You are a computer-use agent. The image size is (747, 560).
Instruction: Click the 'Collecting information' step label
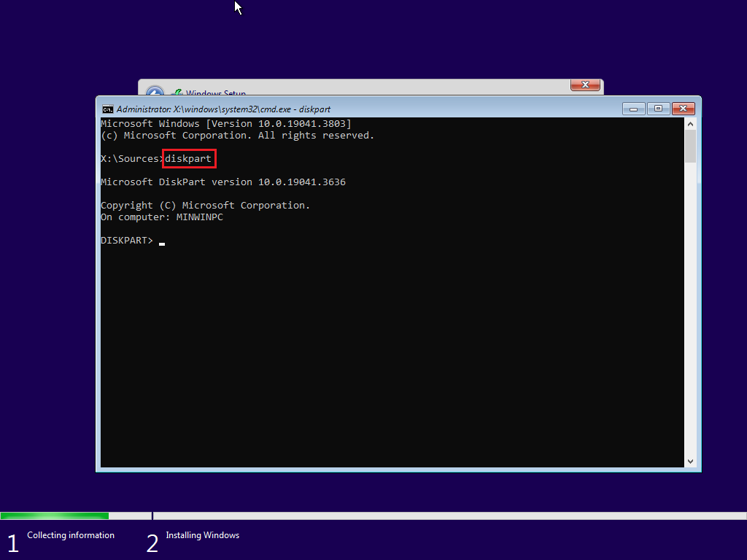pos(71,535)
